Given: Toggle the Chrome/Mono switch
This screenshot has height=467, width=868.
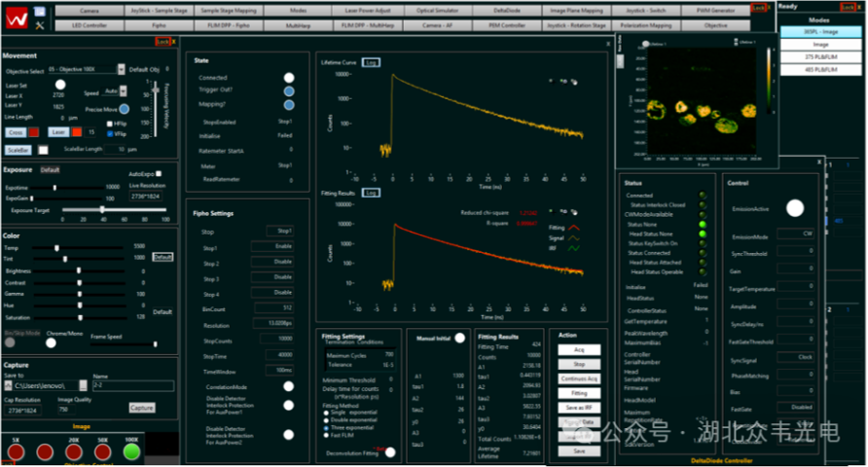Looking at the screenshot, I should click(51, 343).
